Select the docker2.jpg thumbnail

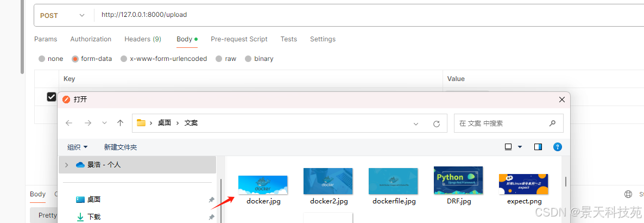pos(328,181)
